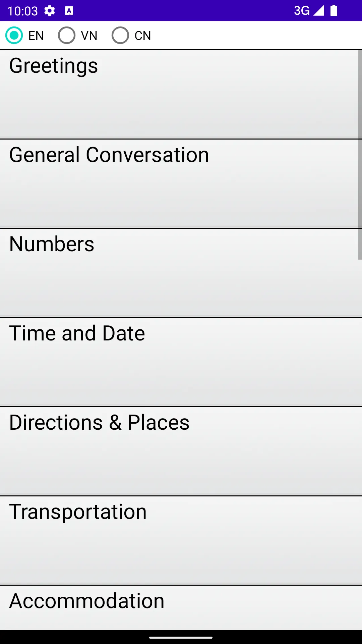Click the 'VN' text label
This screenshot has height=644, width=362.
click(x=89, y=36)
